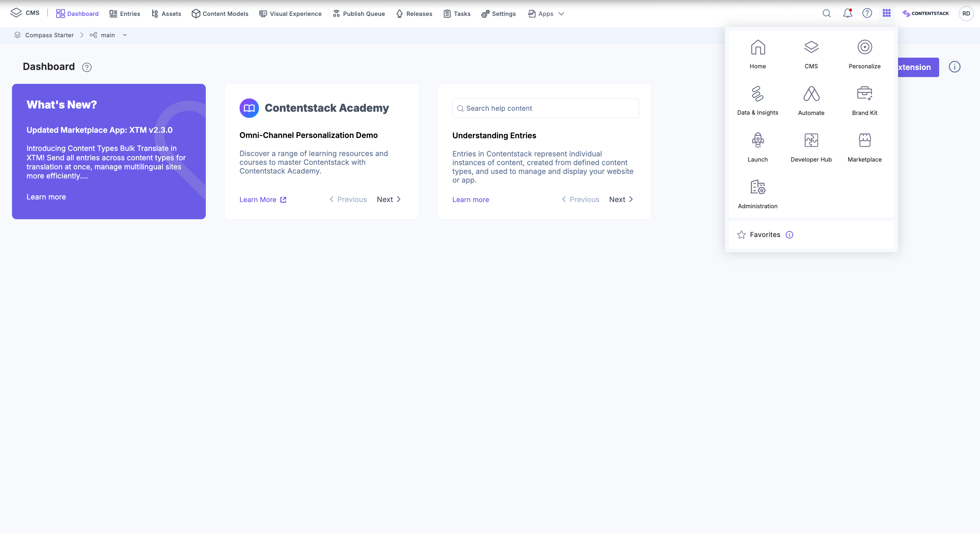
Task: Open the Publish Queue
Action: (359, 14)
